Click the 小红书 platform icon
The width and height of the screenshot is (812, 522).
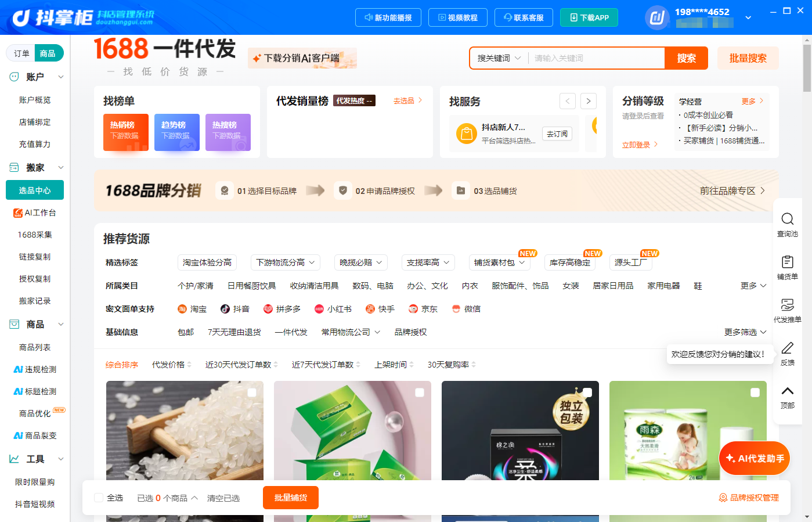point(319,309)
